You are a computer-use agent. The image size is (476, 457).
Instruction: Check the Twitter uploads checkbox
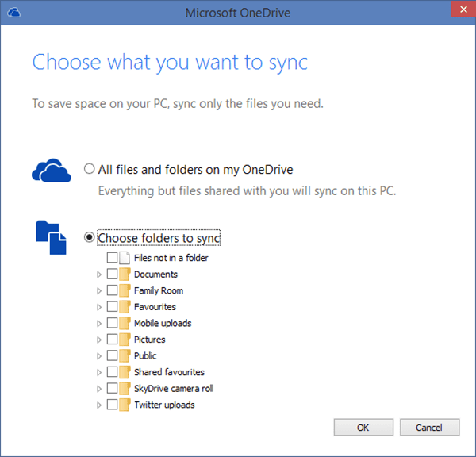(x=113, y=405)
